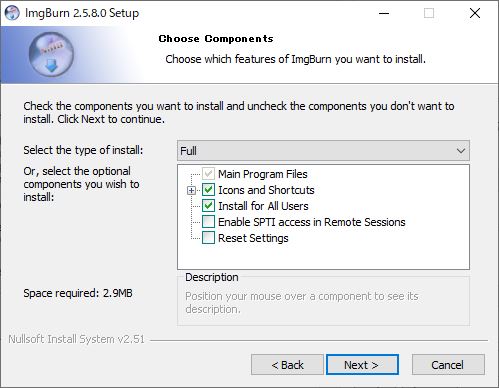This screenshot has height=388, width=499.
Task: Uncheck the Icons and Shortcuts checkbox
Action: coord(208,190)
